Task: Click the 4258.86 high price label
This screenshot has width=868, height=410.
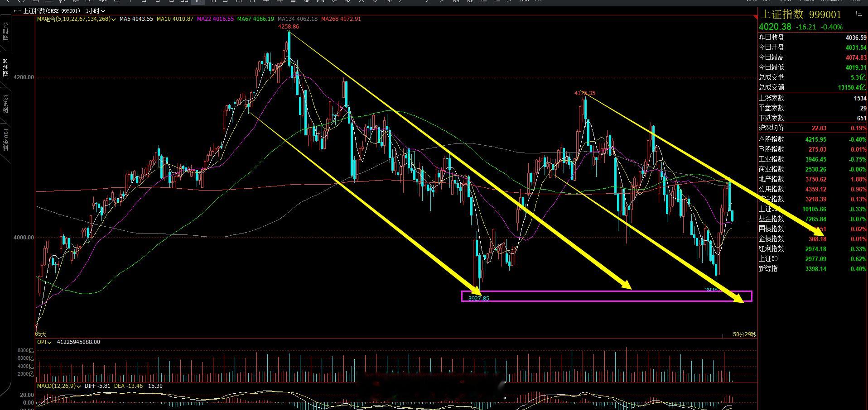Action: [289, 27]
